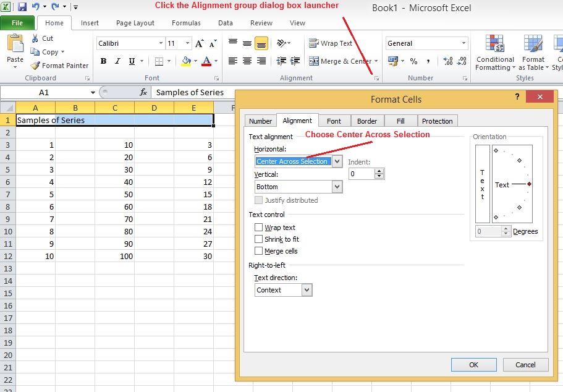
Task: Enable the Wrap text checkbox
Action: (x=258, y=228)
